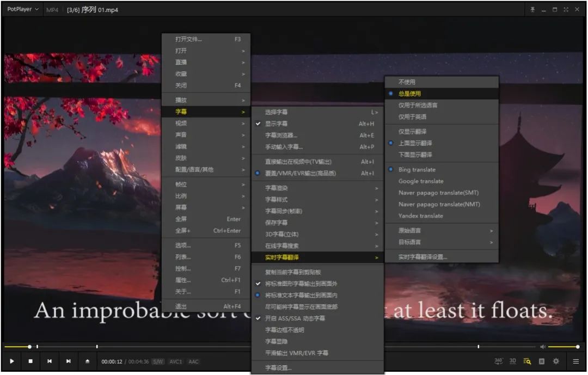
Task: Expand the 字幕样式 submenu
Action: tap(317, 200)
